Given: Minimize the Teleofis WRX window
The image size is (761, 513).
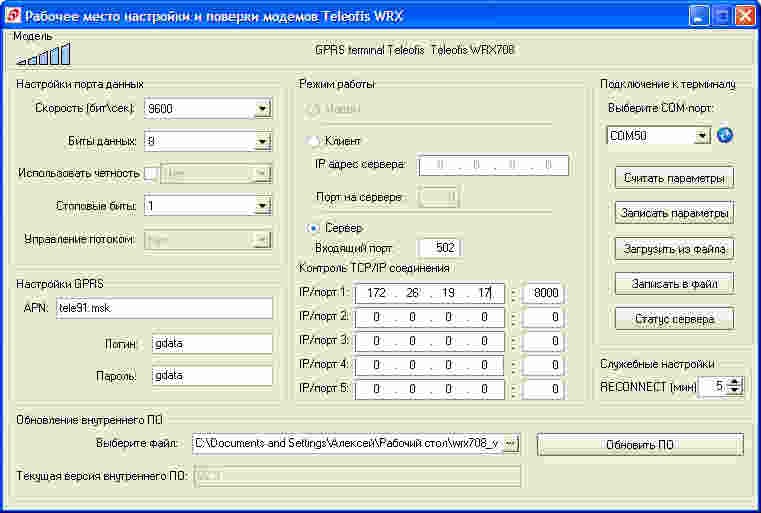Looking at the screenshot, I should (698, 16).
